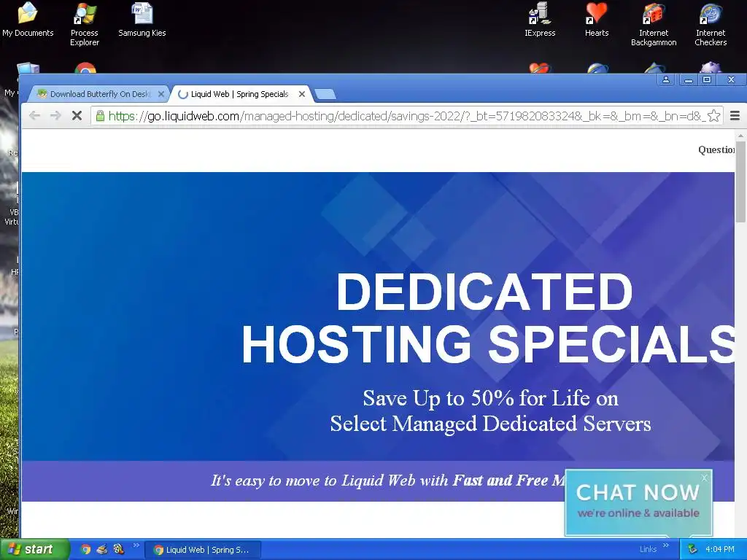This screenshot has height=560, width=747.
Task: Click the third Quick Launch icon
Action: click(x=119, y=550)
